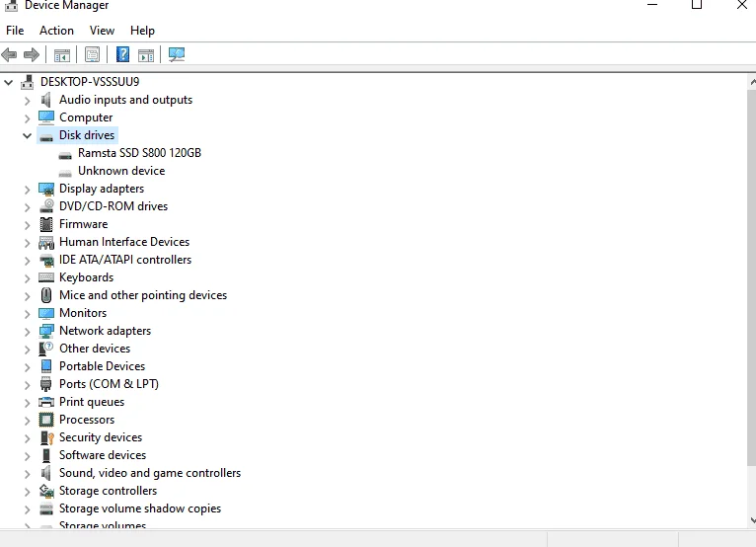Collapse the DESKTOP-VSSSUU9 root node
Screen dimensions: 756x547
point(8,83)
